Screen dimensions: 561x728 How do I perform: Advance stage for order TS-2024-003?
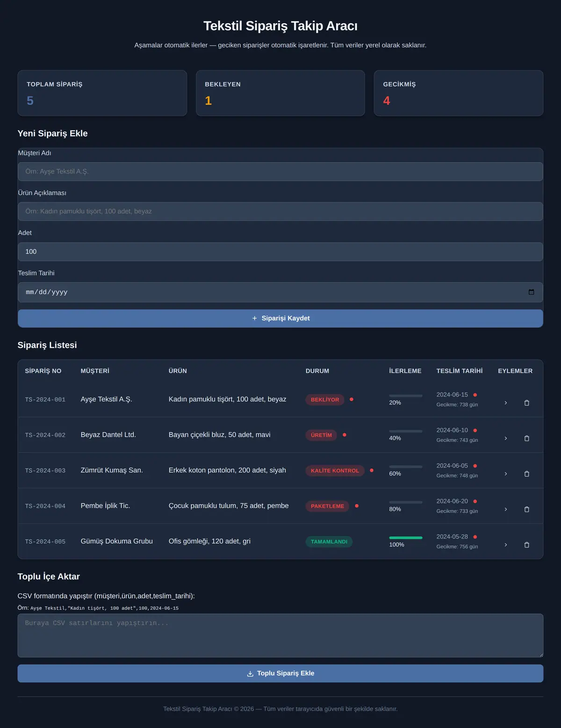pyautogui.click(x=505, y=474)
